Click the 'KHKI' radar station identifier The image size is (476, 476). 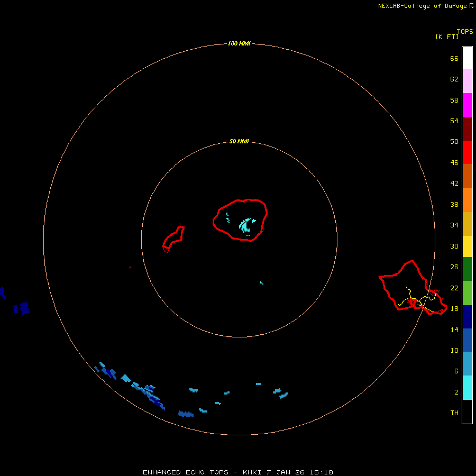tap(252, 472)
